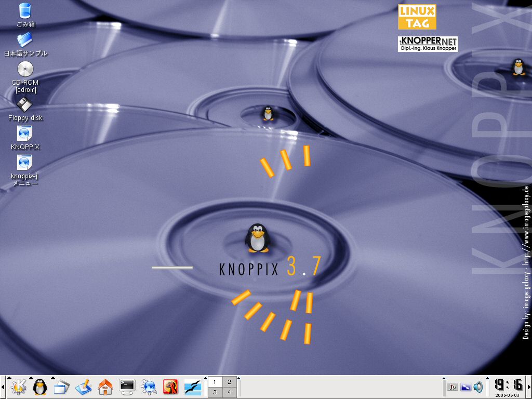The width and height of the screenshot is (532, 399).
Task: Launch Konqueror web browser from panel
Action: 149,387
